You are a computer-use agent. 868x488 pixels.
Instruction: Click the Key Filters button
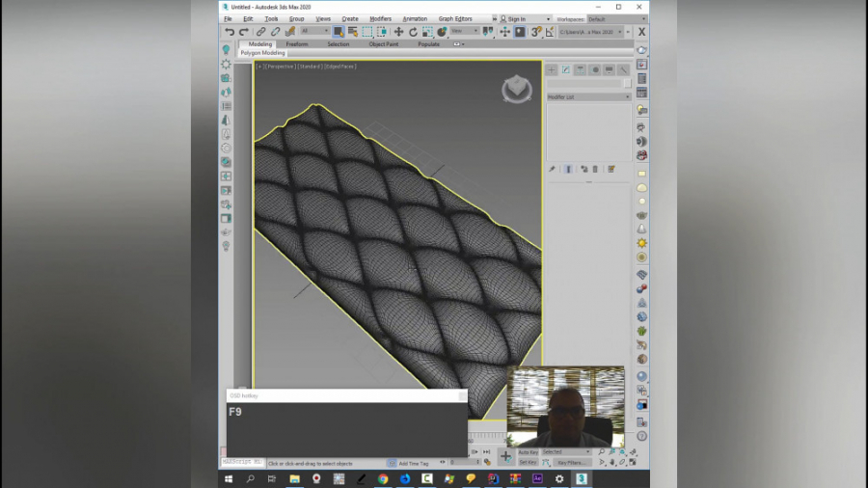(x=571, y=463)
